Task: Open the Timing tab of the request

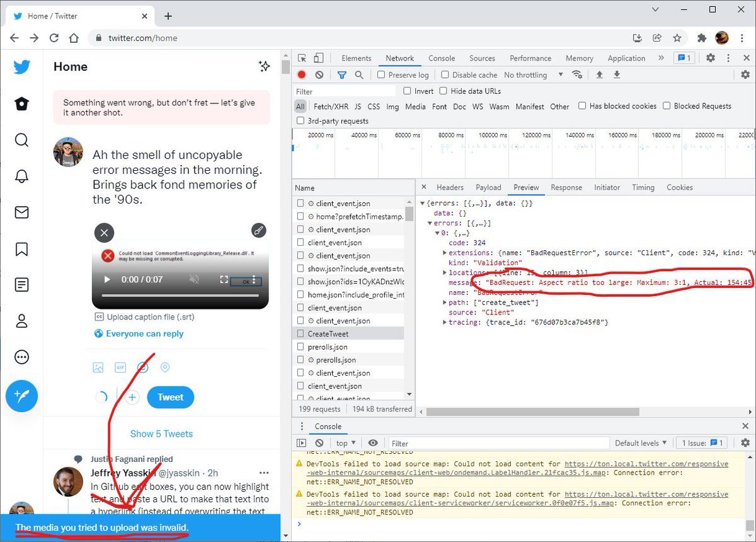Action: [643, 187]
